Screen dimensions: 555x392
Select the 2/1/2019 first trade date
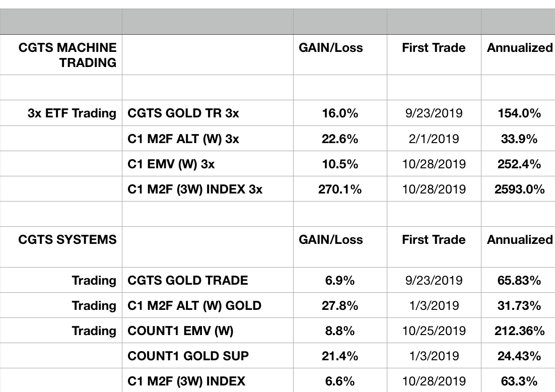pos(434,139)
